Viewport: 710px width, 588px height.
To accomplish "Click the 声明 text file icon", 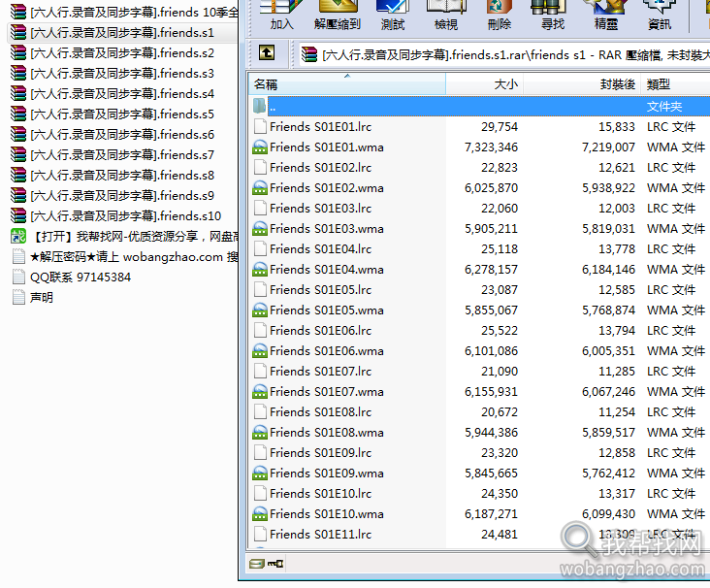I will 18,297.
